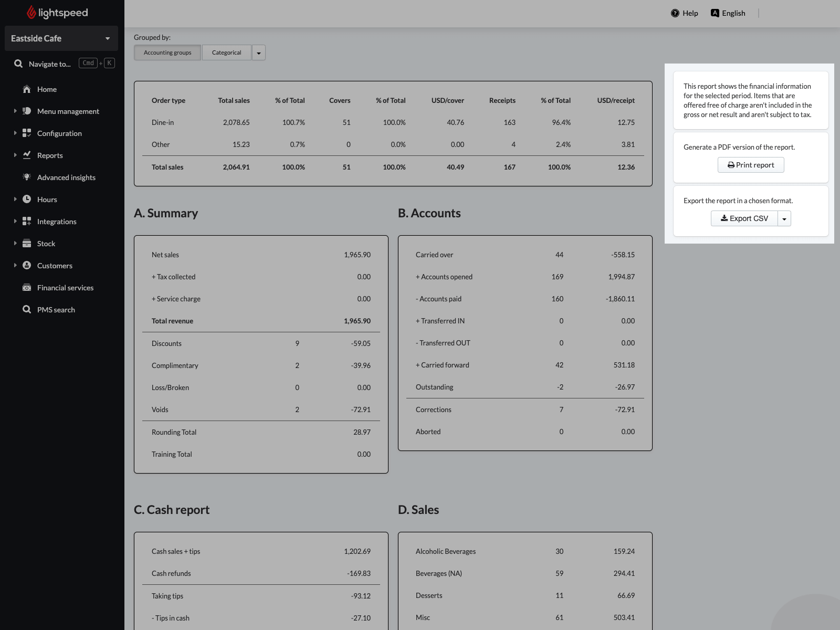The height and width of the screenshot is (630, 840).
Task: Click the Outstanding row label
Action: (x=434, y=387)
